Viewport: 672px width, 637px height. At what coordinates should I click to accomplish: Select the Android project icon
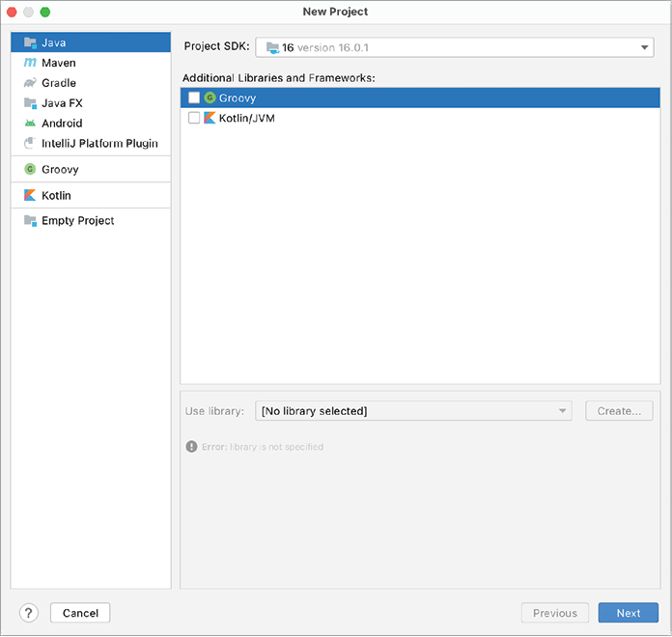point(30,124)
